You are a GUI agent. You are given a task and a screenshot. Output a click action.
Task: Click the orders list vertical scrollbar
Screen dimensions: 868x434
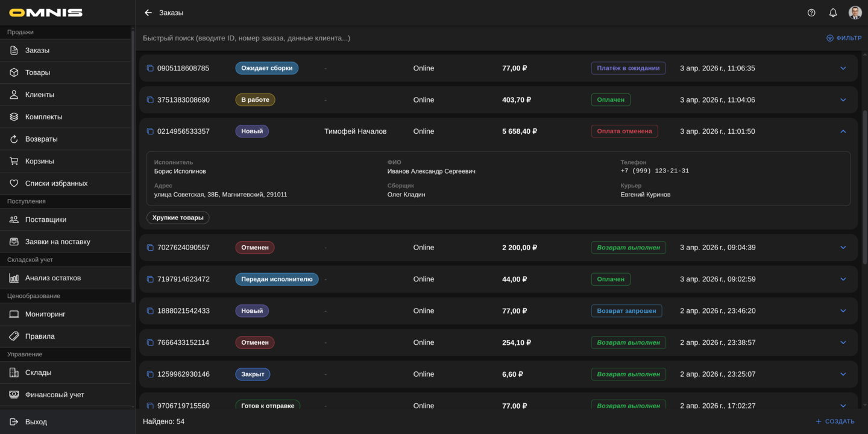(x=865, y=187)
